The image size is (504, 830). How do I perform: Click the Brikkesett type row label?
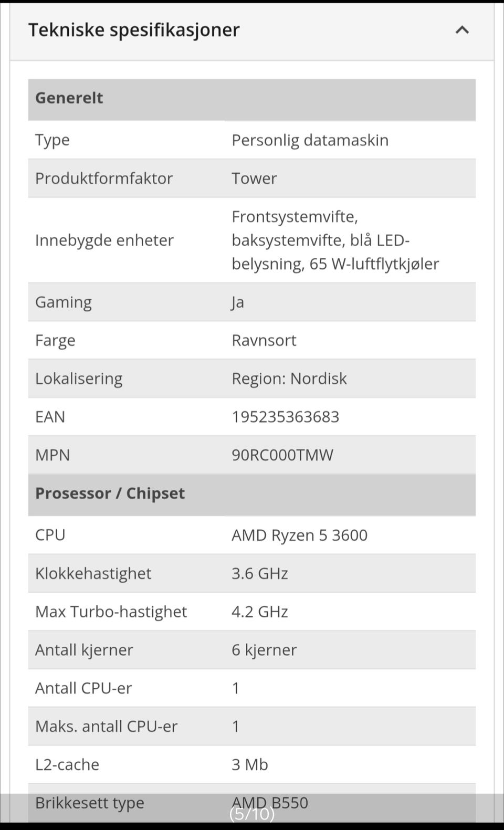(89, 803)
